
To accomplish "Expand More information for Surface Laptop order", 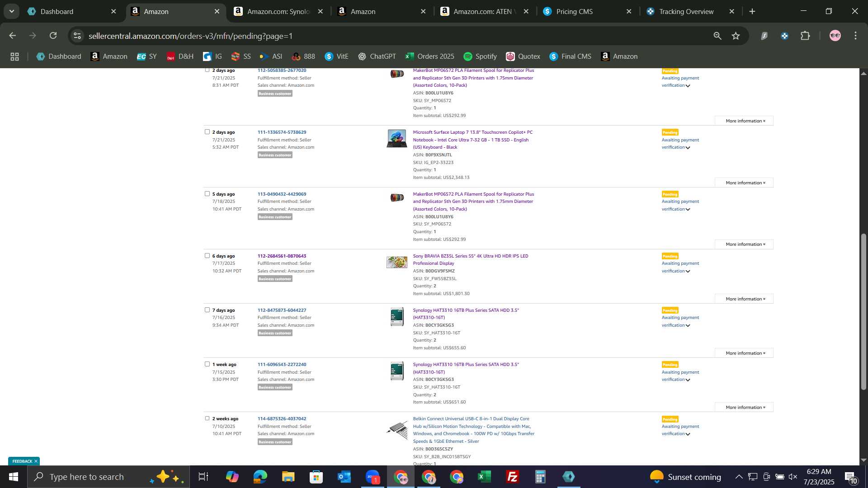I will point(744,183).
